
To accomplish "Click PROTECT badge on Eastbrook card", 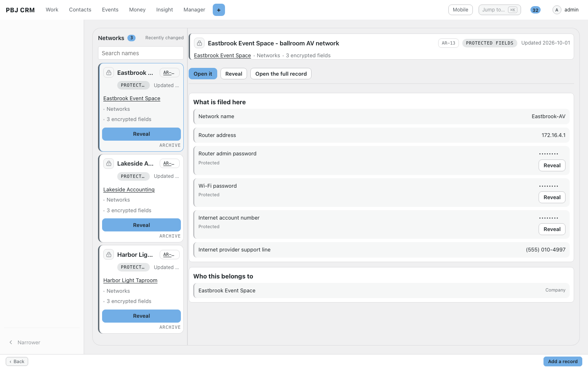I will click(x=133, y=85).
